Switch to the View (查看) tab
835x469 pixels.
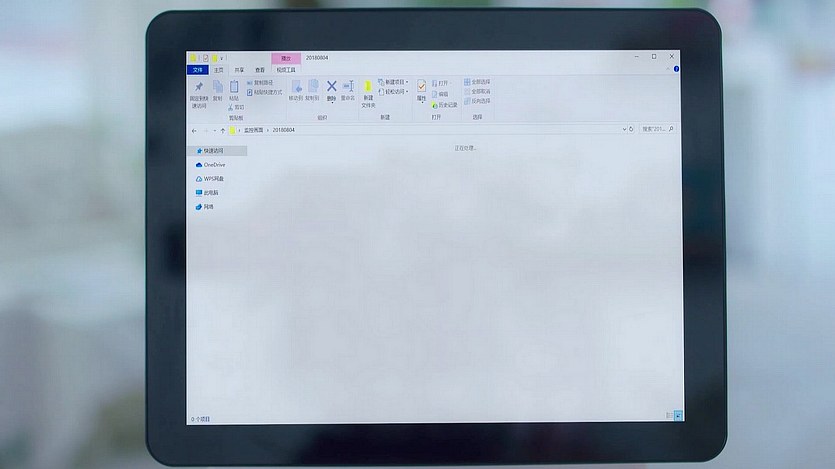pyautogui.click(x=259, y=70)
